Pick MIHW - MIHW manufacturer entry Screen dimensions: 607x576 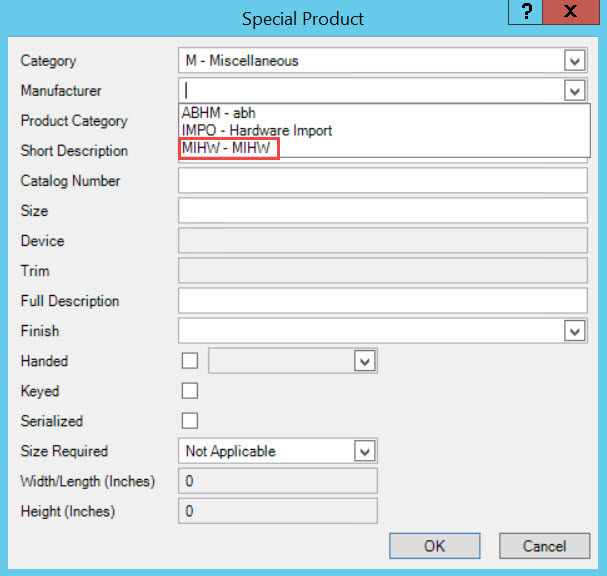click(x=228, y=148)
